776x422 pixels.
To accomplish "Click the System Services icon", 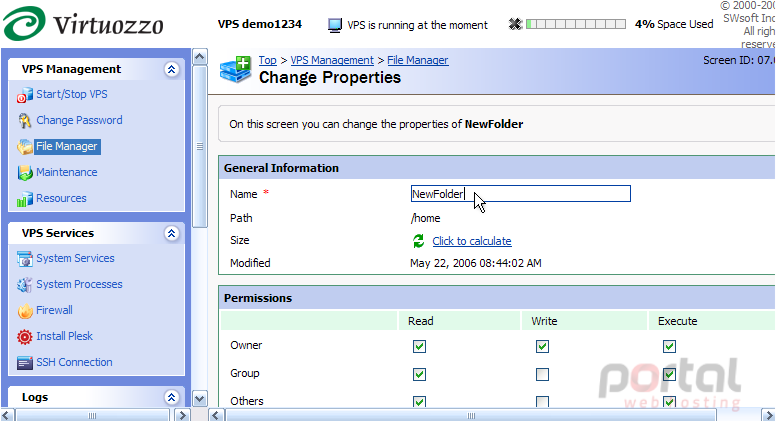I will pyautogui.click(x=25, y=259).
